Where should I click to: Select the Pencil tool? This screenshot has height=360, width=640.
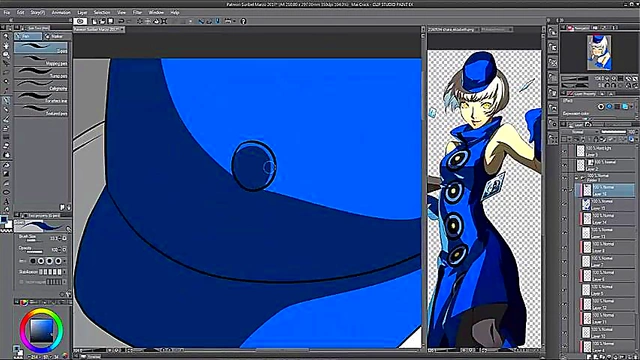tap(6, 109)
